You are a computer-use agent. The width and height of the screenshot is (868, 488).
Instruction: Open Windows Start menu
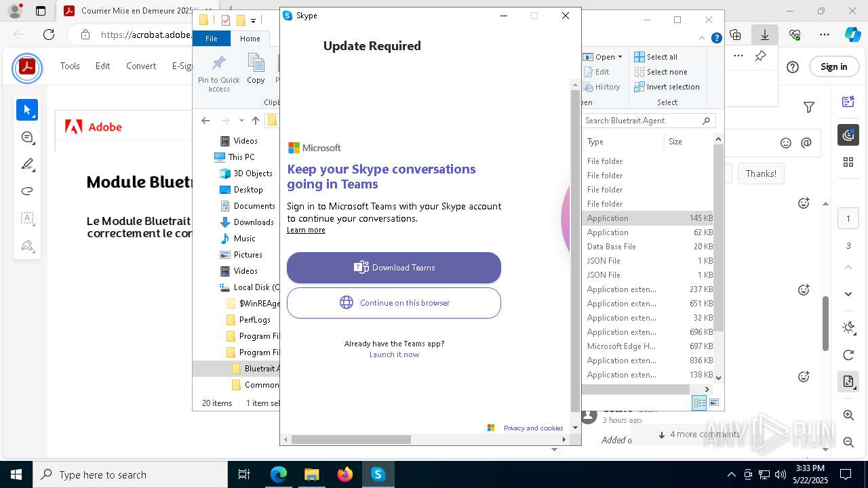pyautogui.click(x=16, y=474)
